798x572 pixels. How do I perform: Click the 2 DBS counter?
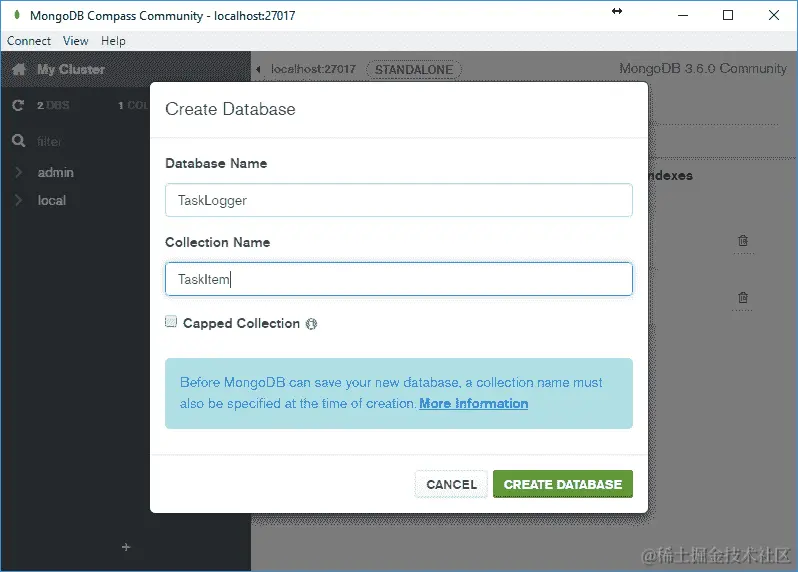pyautogui.click(x=53, y=105)
